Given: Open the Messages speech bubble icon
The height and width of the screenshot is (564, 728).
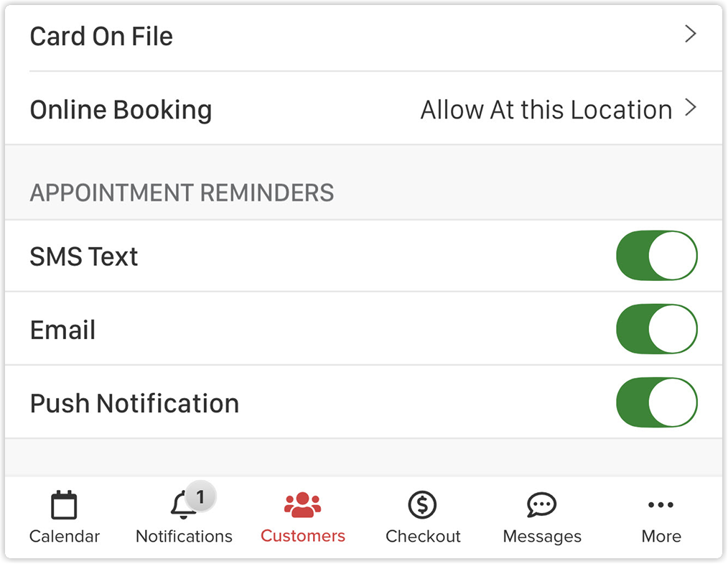Looking at the screenshot, I should [542, 505].
